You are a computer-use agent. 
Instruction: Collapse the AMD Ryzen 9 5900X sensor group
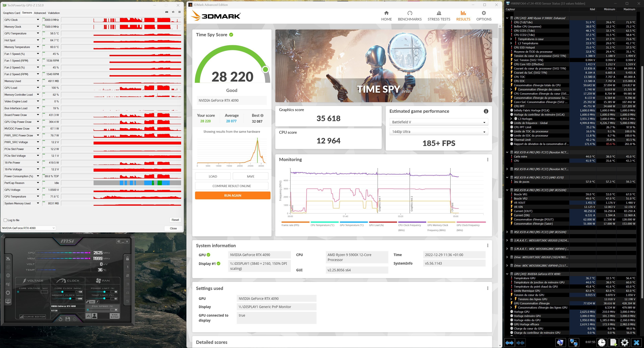click(x=507, y=18)
